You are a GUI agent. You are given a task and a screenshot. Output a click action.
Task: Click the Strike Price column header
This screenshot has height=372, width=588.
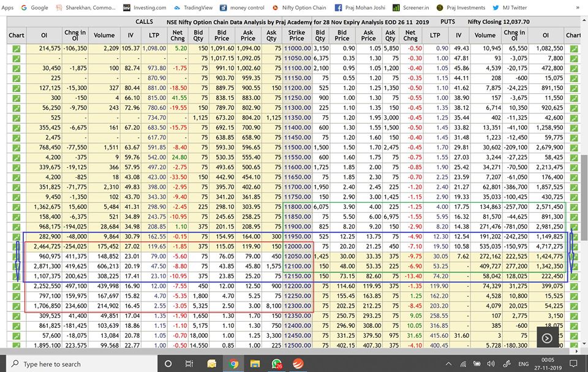(297, 35)
